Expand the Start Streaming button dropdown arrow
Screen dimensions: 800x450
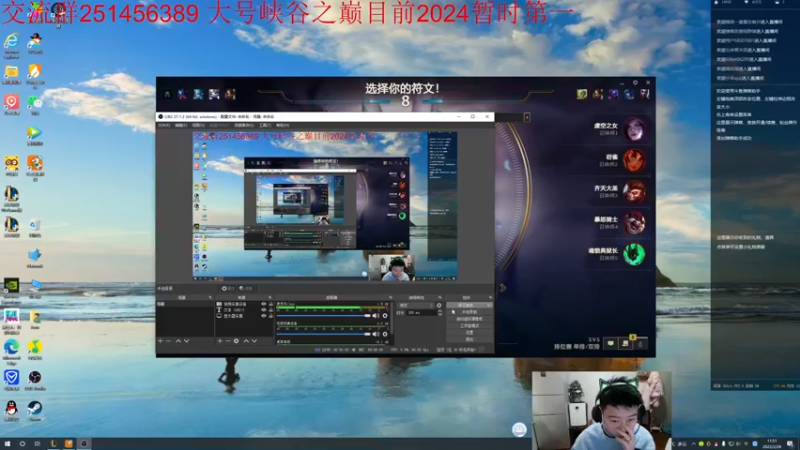tap(489, 305)
